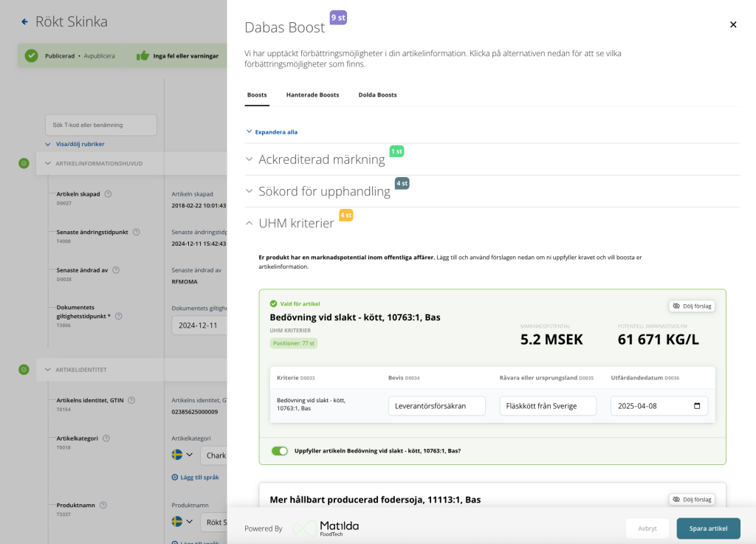The height and width of the screenshot is (544, 756).
Task: Click the plus icon on Lägg till språk
Action: [174, 477]
